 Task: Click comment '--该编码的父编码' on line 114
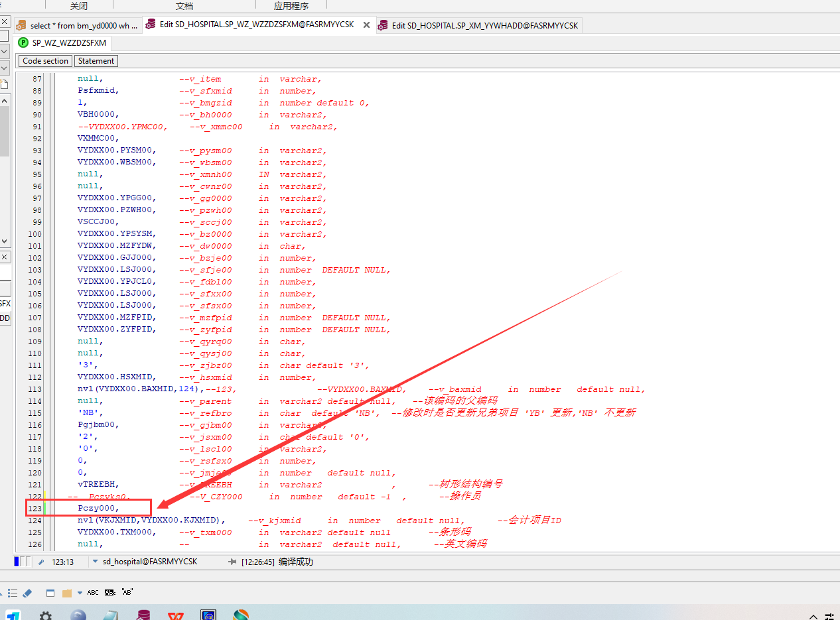[455, 401]
